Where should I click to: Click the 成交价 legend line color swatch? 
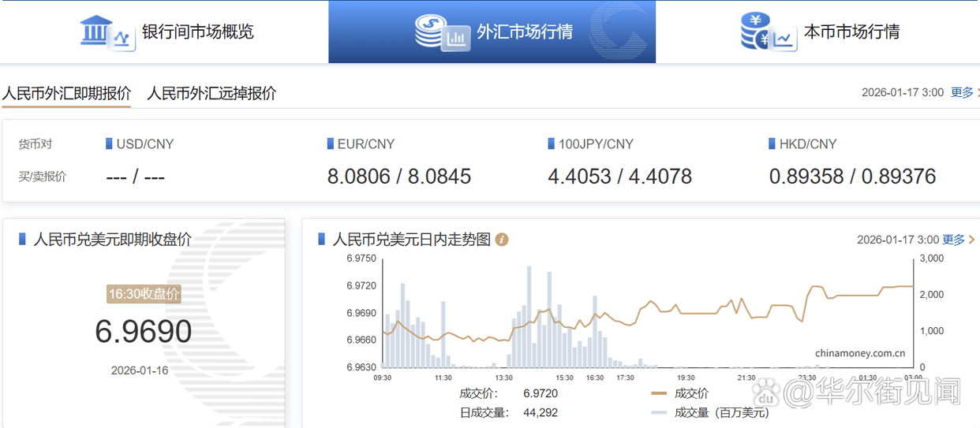pyautogui.click(x=660, y=393)
